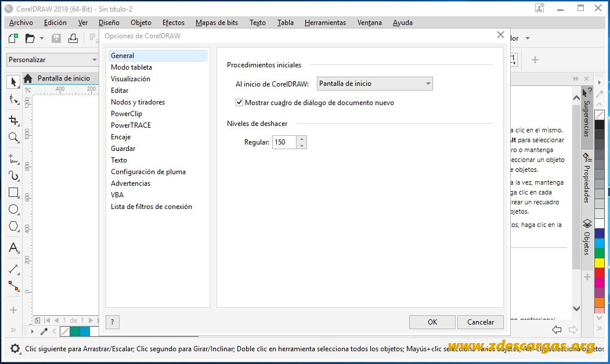Open the Al inicio de CorelDRAW dropdown
This screenshot has height=364, width=610.
(x=374, y=84)
